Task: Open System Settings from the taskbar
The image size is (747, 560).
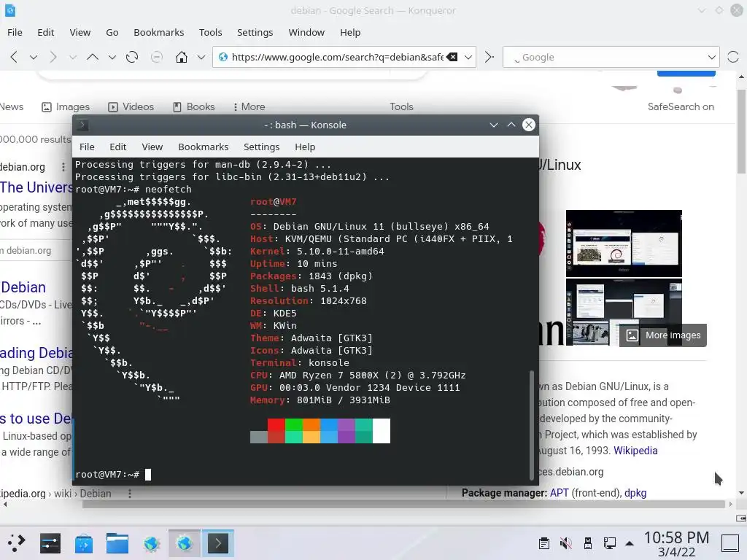Action: [50, 542]
